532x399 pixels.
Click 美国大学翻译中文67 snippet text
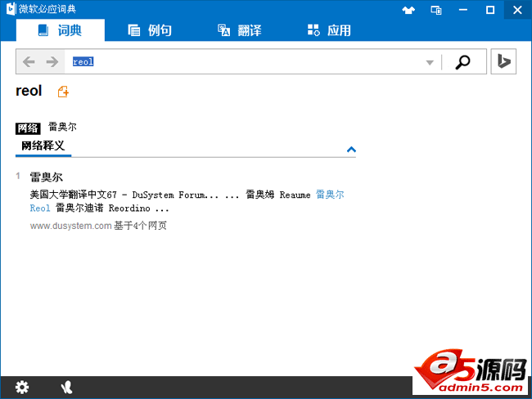point(74,195)
